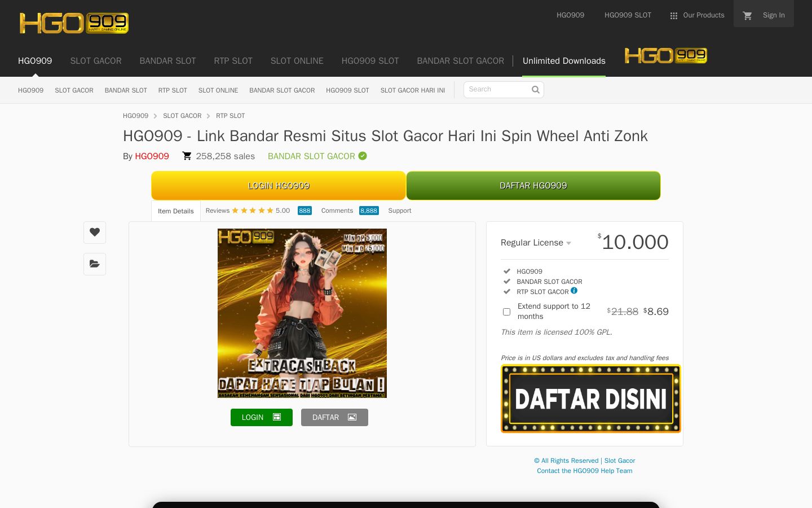Viewport: 812px width, 508px height.
Task: Open BANDAR SLOT in main navigation
Action: [x=167, y=61]
